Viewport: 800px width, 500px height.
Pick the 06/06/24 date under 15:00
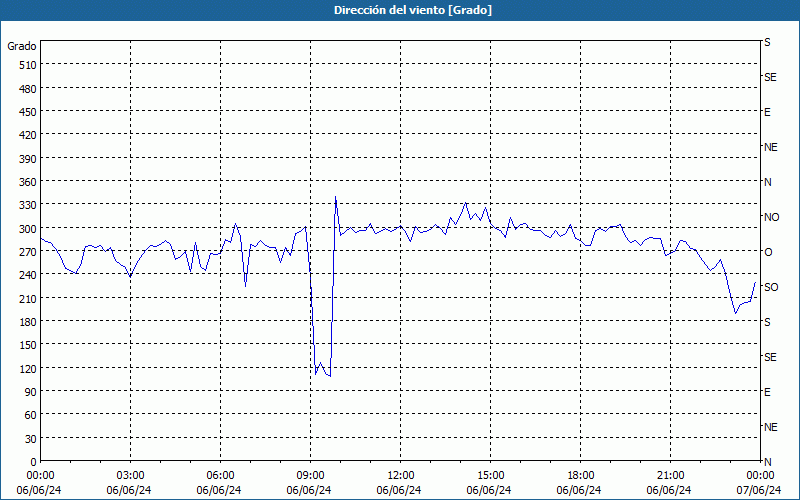(489, 490)
